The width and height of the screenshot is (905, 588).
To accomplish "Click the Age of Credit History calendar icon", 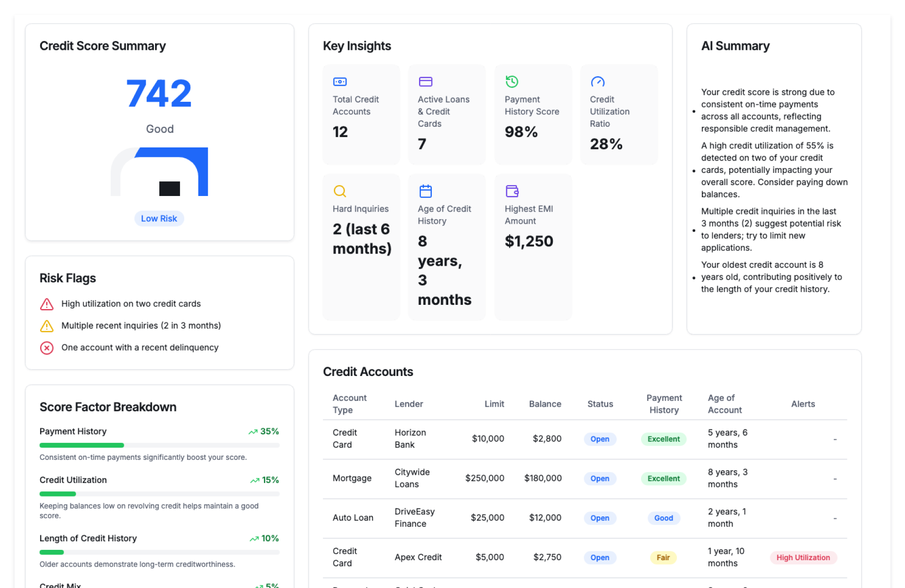I will tap(425, 191).
